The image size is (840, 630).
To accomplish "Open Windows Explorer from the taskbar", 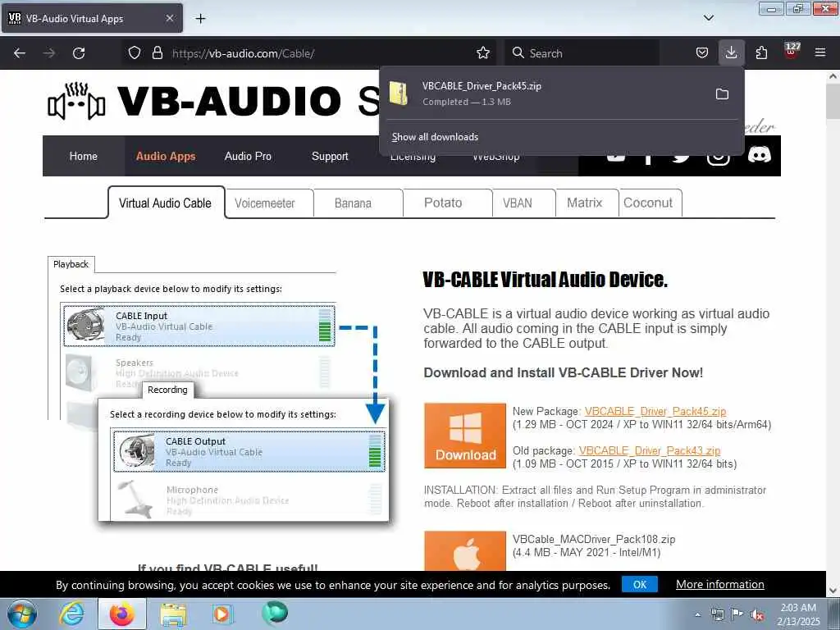I will [173, 614].
